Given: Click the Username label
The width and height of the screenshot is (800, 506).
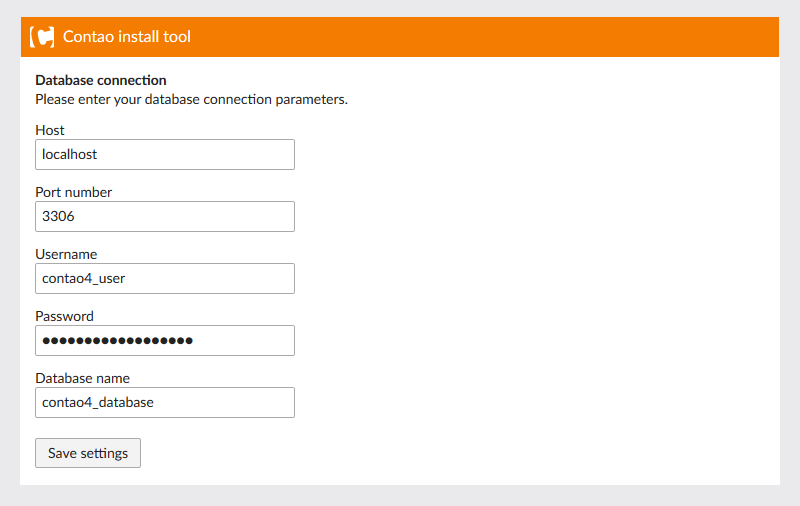Looking at the screenshot, I should tap(66, 254).
